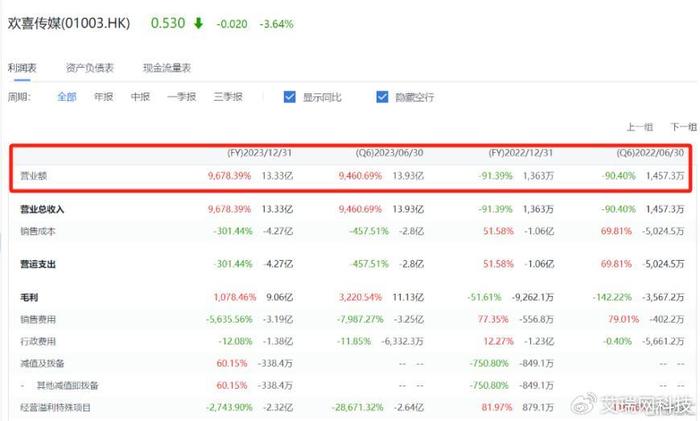Click the 其他减值即拨备 sub-row label
This screenshot has width=700, height=421.
pyautogui.click(x=67, y=385)
